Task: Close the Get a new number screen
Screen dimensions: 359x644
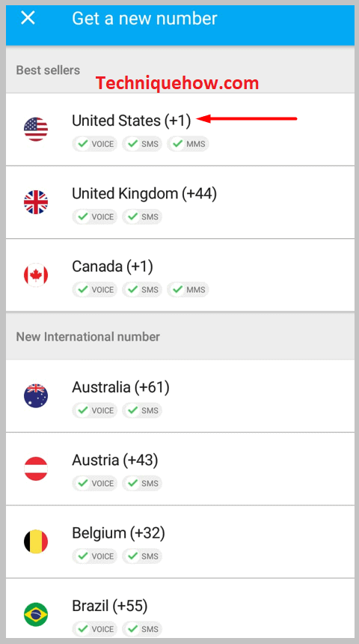Action: coord(28,18)
